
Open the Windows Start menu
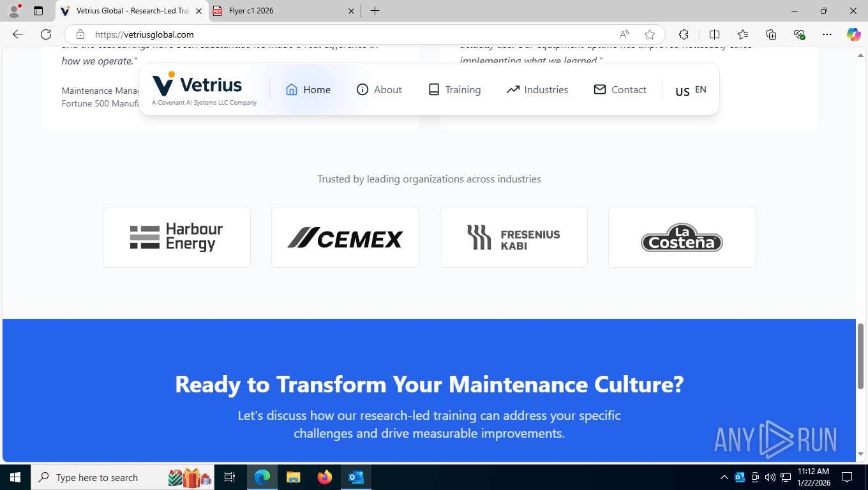coord(15,477)
